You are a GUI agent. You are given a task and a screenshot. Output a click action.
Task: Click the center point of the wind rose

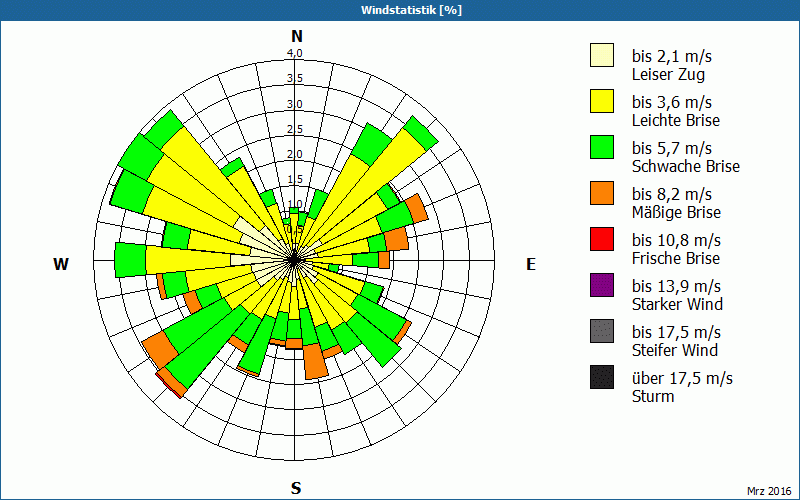click(295, 259)
